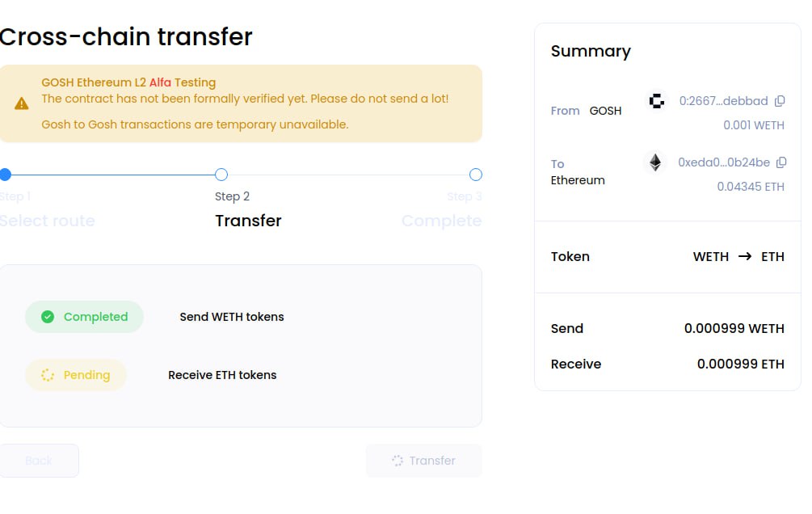Click the green Completed checkmark icon
812x514 pixels.
point(48,317)
